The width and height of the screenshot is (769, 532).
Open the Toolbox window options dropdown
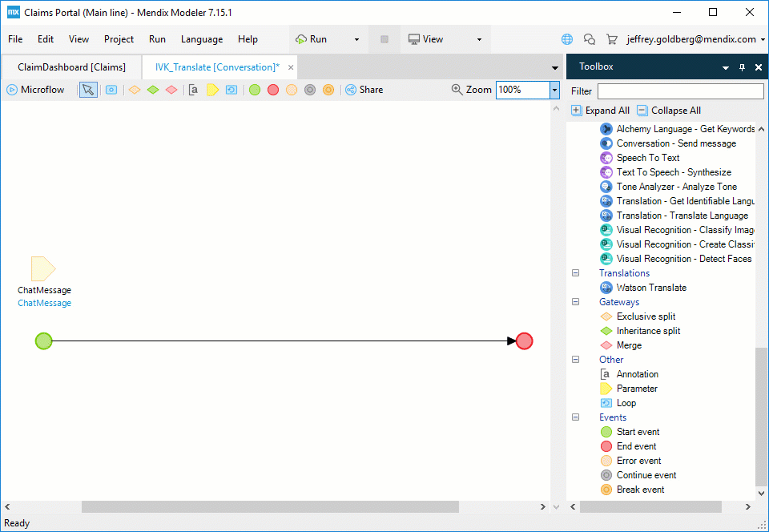coord(726,68)
